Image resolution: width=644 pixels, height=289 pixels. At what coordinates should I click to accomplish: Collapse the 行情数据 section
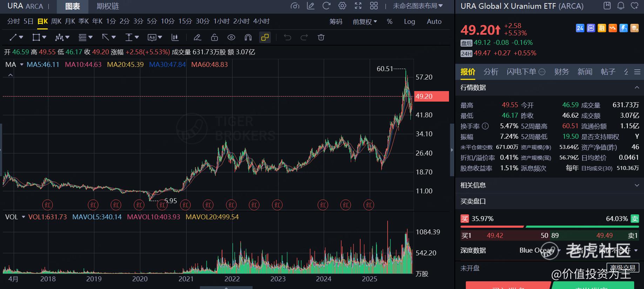(637, 87)
